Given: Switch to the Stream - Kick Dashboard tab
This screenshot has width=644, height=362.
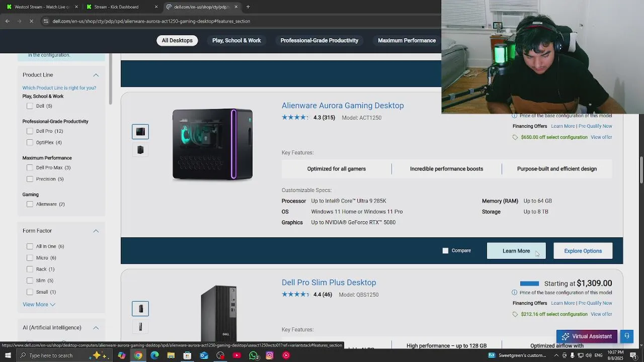Looking at the screenshot, I should pos(121,7).
